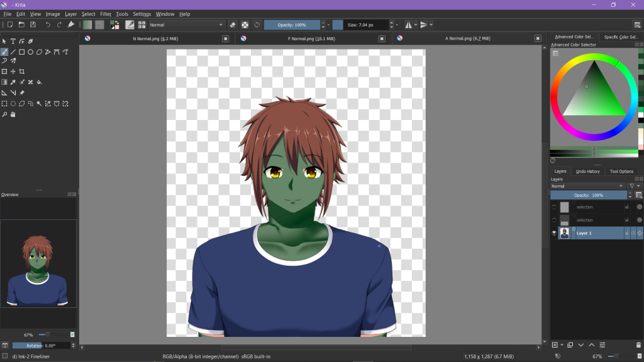This screenshot has height=362, width=644.
Task: Select the Gradient tool
Action: (x=4, y=82)
